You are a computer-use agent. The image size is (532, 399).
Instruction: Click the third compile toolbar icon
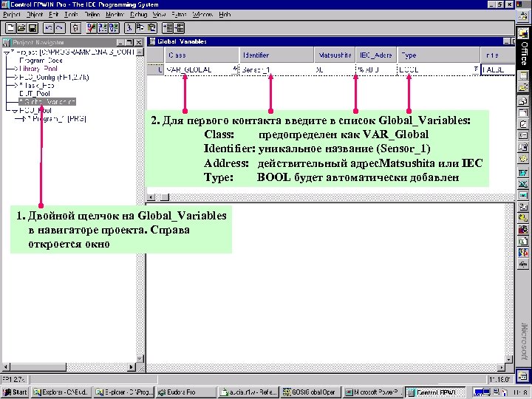coord(113,28)
